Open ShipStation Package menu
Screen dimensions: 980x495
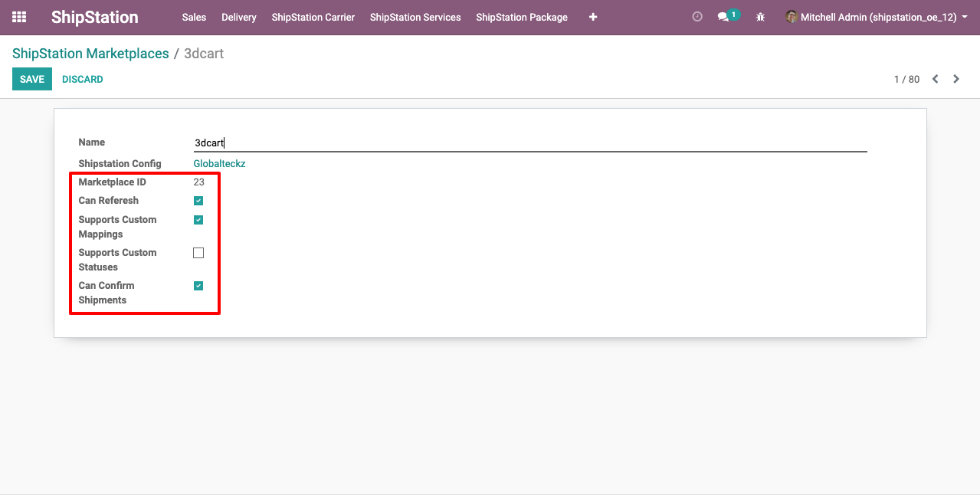[x=522, y=17]
